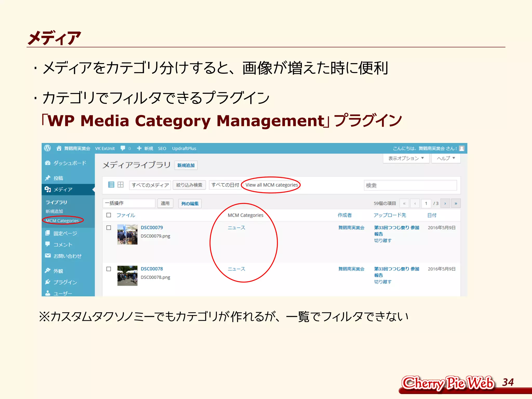The height and width of the screenshot is (399, 532).
Task: Open ダッシュボード from the sidebar
Action: tap(69, 163)
